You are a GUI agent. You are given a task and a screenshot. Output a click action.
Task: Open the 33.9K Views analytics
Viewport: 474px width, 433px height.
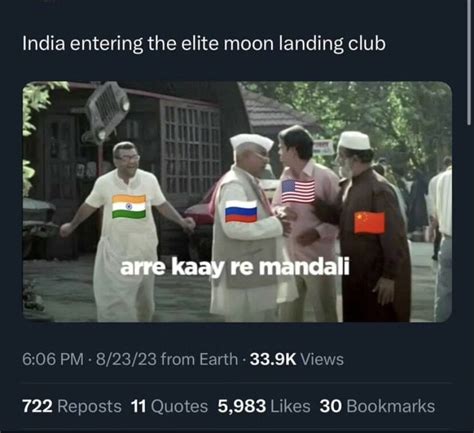[x=297, y=359]
